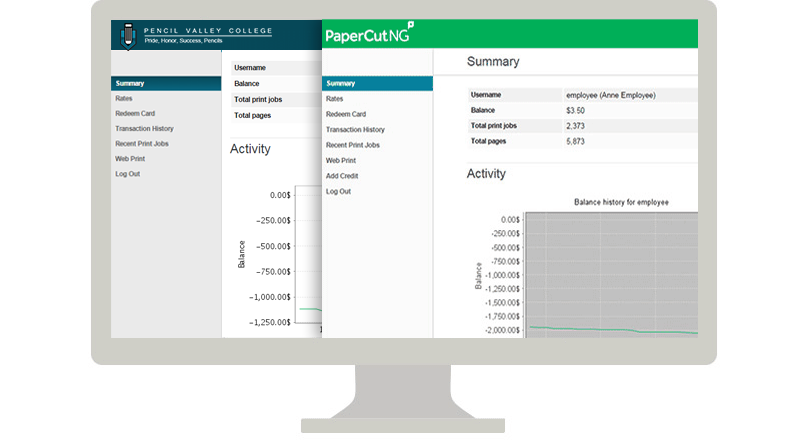Click the 5,873 total pages value
Viewport: 807px width, 445px height.
pyautogui.click(x=575, y=141)
